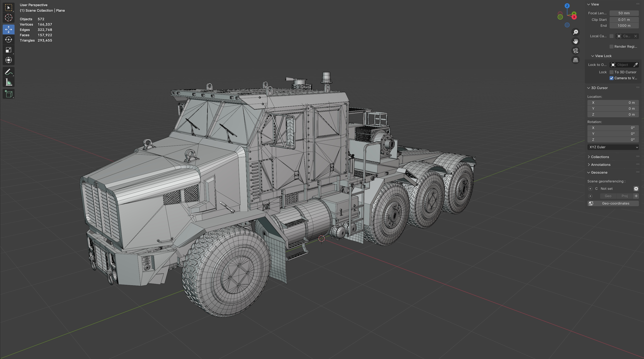Open XYZ Euler rotation mode dropdown
The height and width of the screenshot is (359, 644).
(613, 147)
